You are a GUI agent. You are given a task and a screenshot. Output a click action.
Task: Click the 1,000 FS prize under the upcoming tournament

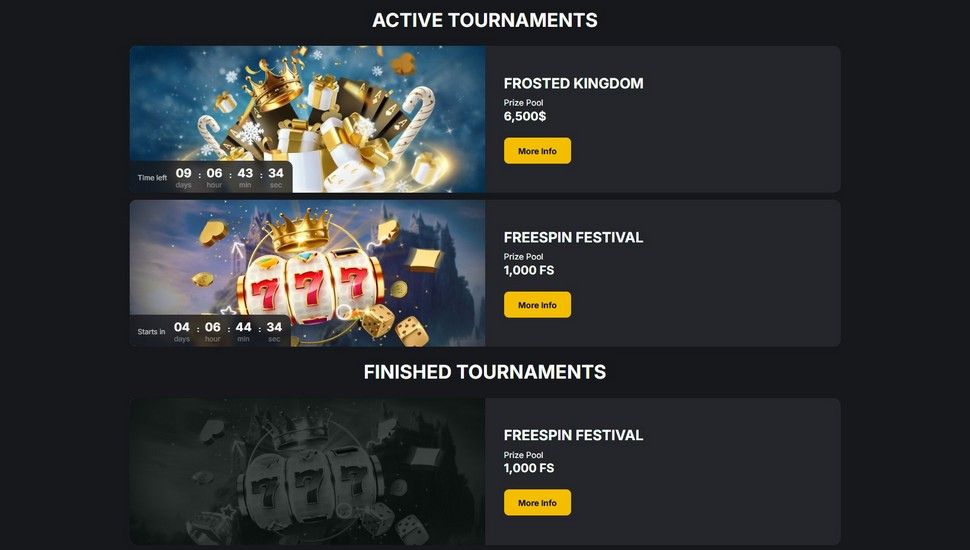[528, 270]
